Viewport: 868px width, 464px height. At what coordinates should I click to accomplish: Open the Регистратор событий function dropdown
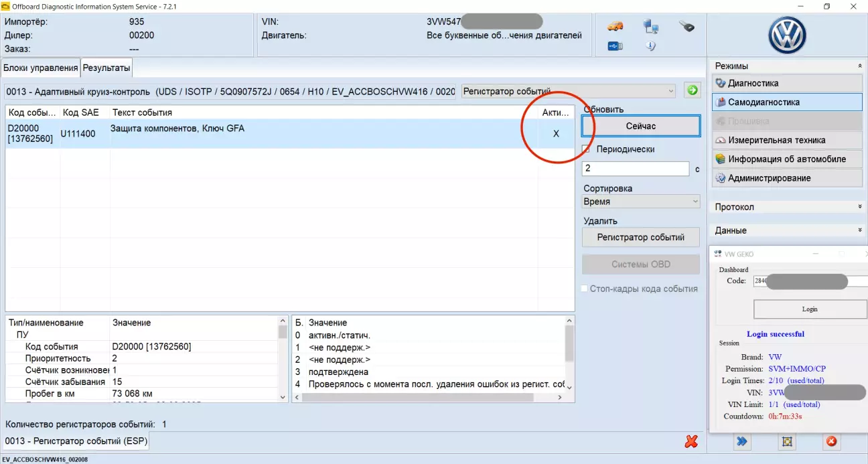(x=569, y=91)
